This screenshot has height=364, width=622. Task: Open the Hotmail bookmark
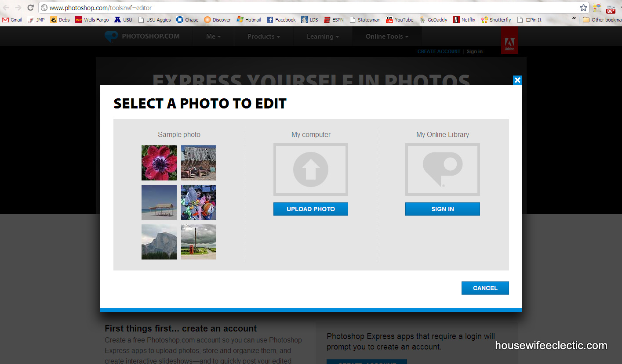click(249, 20)
